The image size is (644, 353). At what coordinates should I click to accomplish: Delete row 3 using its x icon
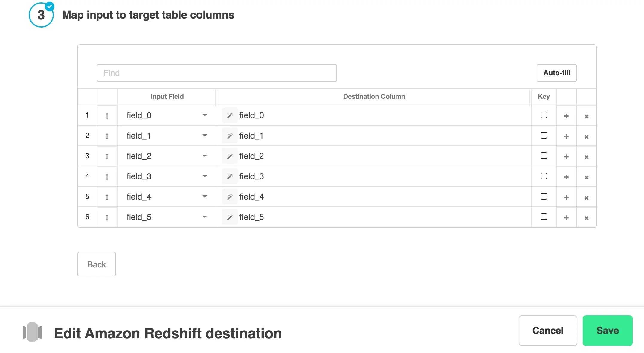pos(586,156)
